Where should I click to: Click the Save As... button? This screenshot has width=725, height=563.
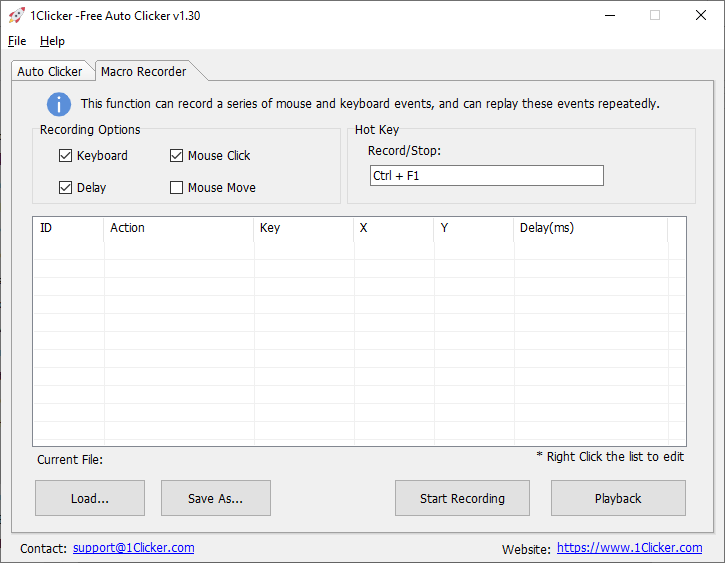[216, 498]
